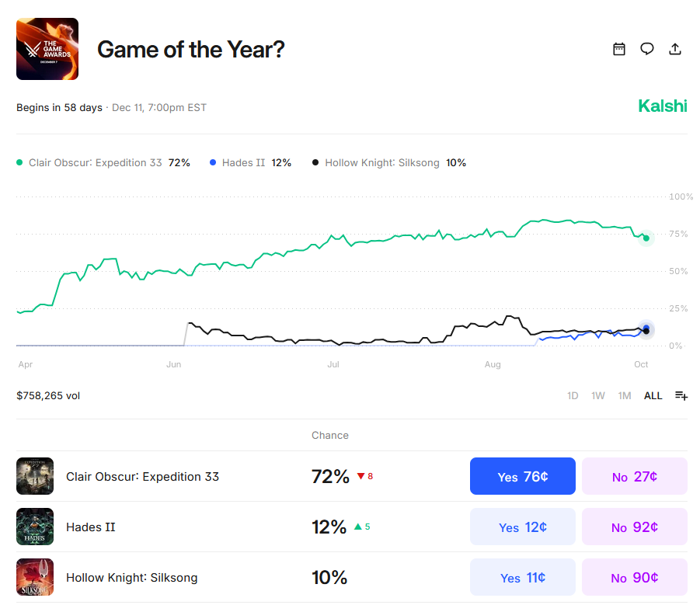Buy Yes 76¢ for Clair Obscur
Image resolution: width=700 pixels, height=605 pixels.
pyautogui.click(x=522, y=476)
